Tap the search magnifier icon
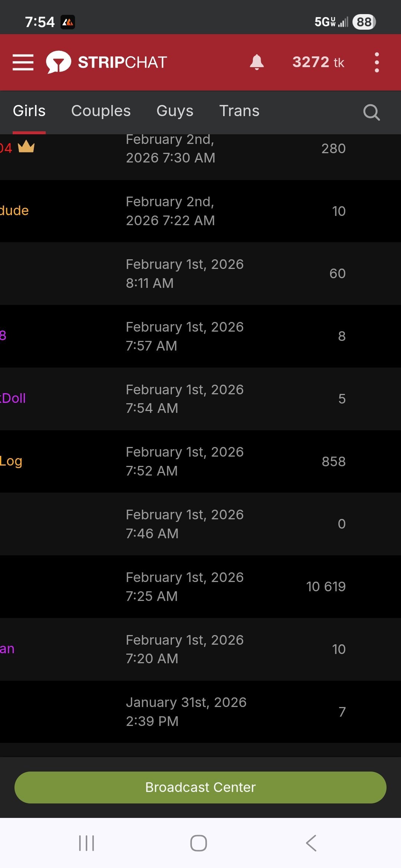Image resolution: width=401 pixels, height=868 pixels. click(371, 112)
